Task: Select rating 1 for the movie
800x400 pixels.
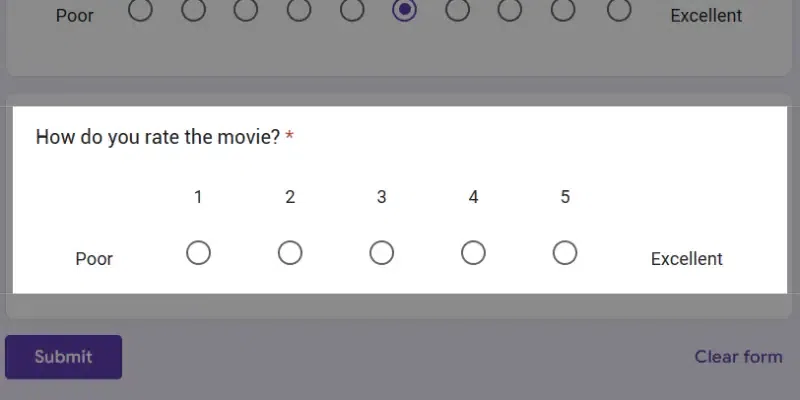Action: click(x=198, y=253)
